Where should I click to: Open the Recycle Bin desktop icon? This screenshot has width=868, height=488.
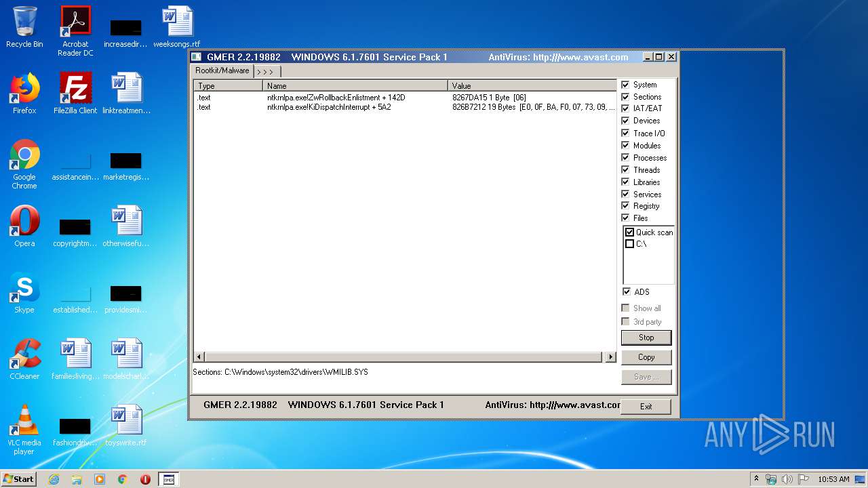click(x=24, y=28)
